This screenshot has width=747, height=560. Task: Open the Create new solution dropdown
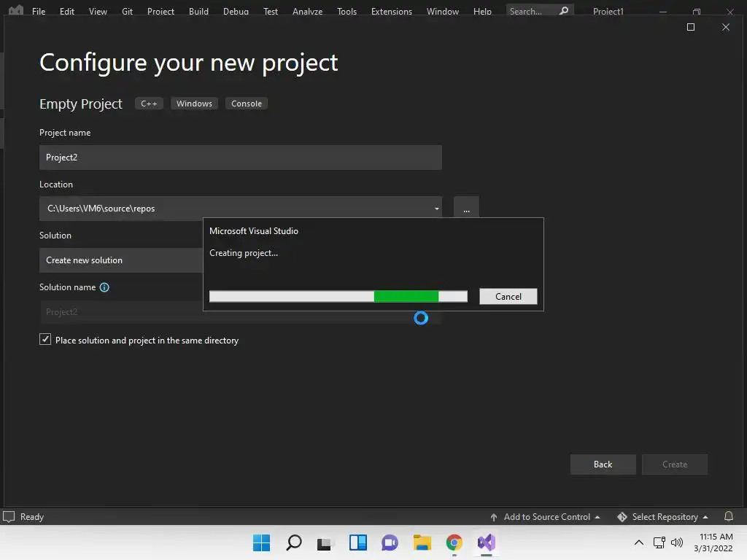click(x=122, y=260)
